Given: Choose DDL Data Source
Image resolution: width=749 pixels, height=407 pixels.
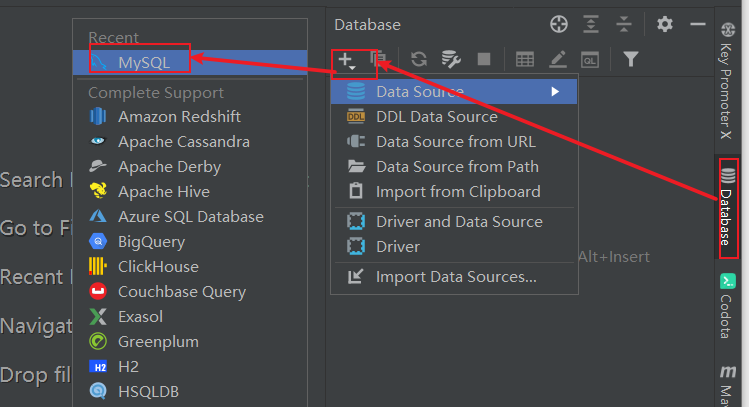Looking at the screenshot, I should point(454,117).
